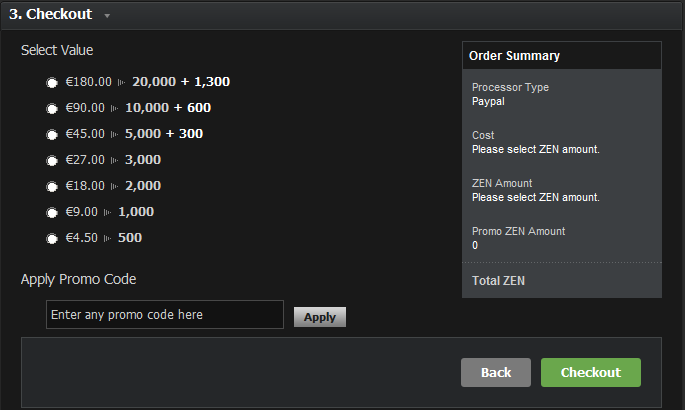Focus the promo code input field
This screenshot has height=410, width=685.
point(164,315)
